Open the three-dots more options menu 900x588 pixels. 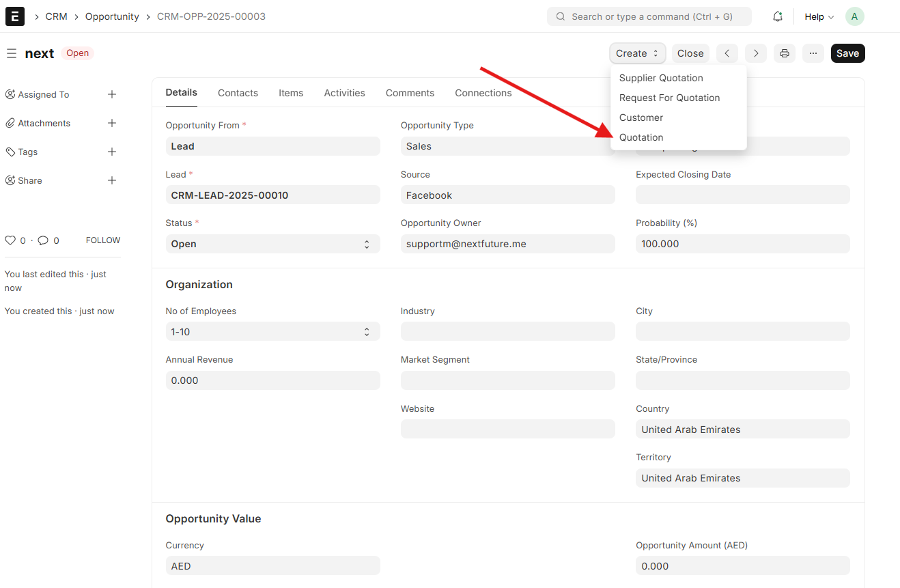[813, 53]
